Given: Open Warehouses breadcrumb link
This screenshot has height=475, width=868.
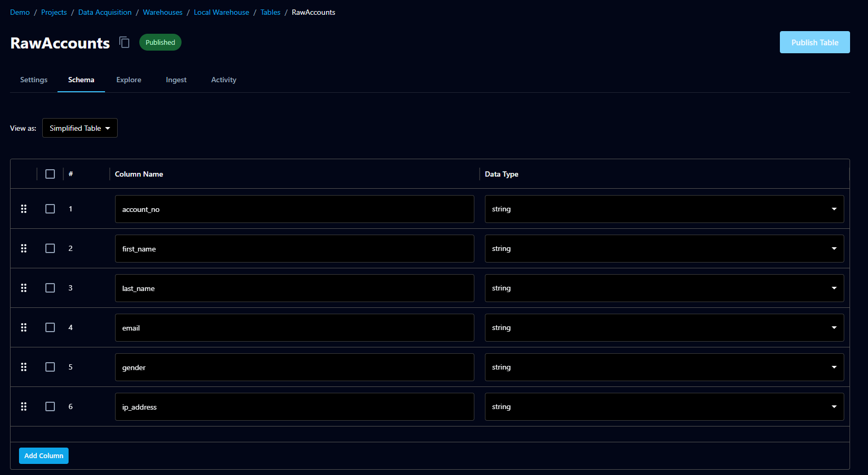Looking at the screenshot, I should click(163, 12).
